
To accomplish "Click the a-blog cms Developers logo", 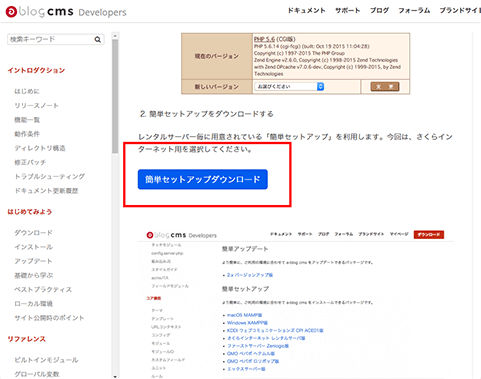I will [66, 12].
